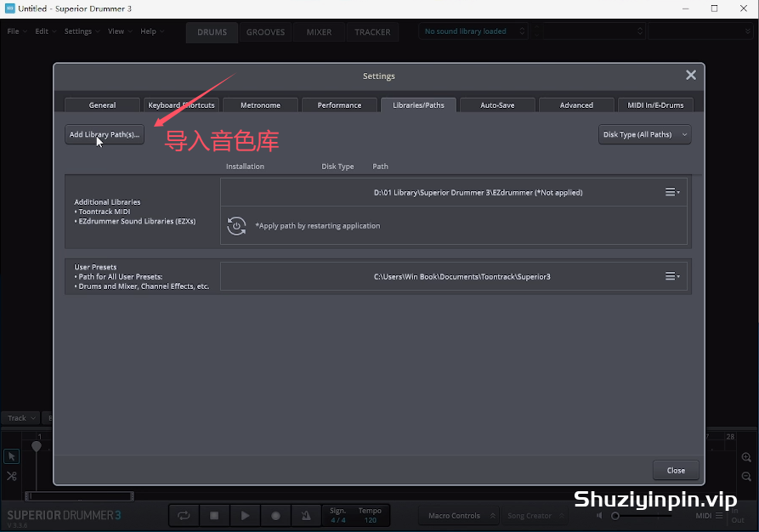This screenshot has height=532, width=759.
Task: Open path options menu for the EZdrummer library path
Action: click(671, 192)
